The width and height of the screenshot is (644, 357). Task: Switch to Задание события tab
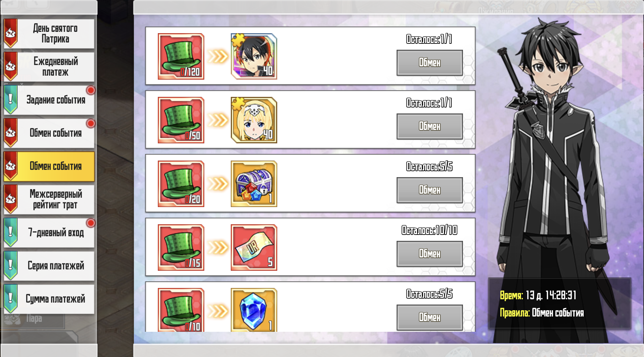(49, 100)
